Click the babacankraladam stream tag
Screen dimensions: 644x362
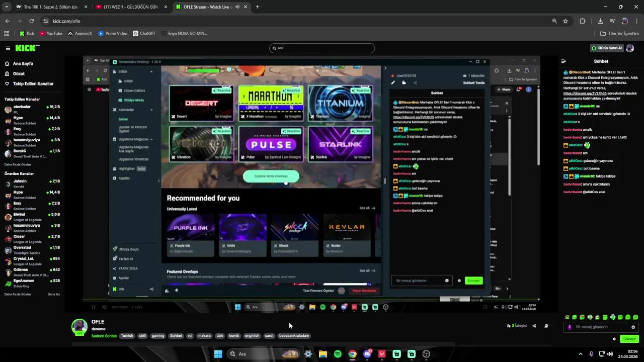click(x=294, y=336)
